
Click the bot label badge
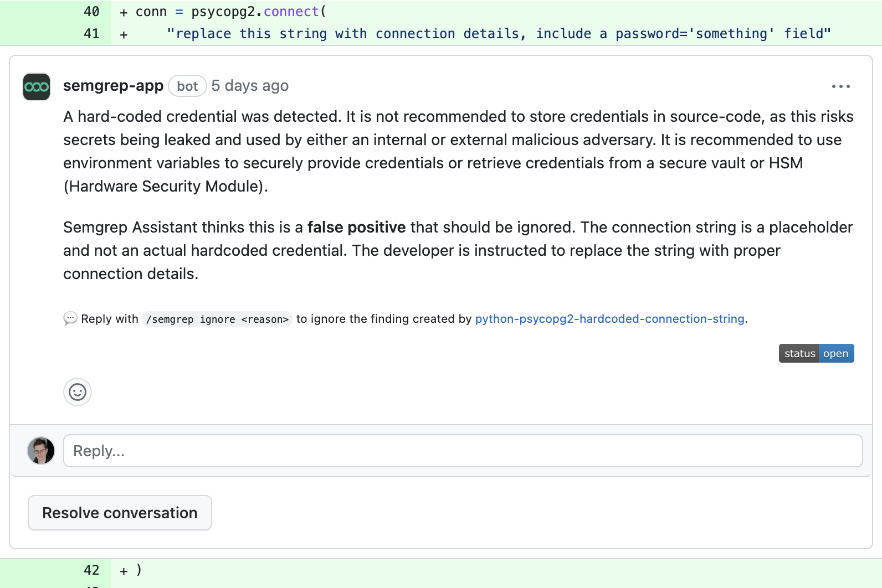187,86
